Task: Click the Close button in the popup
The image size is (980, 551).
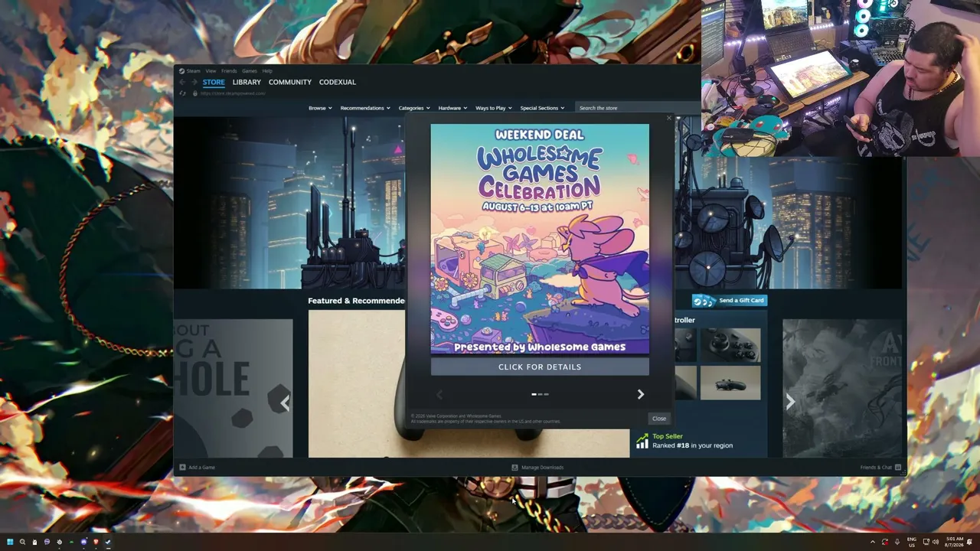Action: 659,419
